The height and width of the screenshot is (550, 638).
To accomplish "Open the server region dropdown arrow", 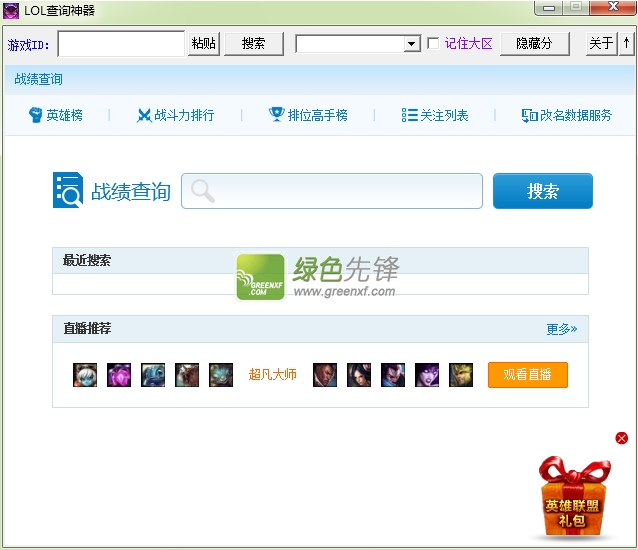I will coord(412,44).
